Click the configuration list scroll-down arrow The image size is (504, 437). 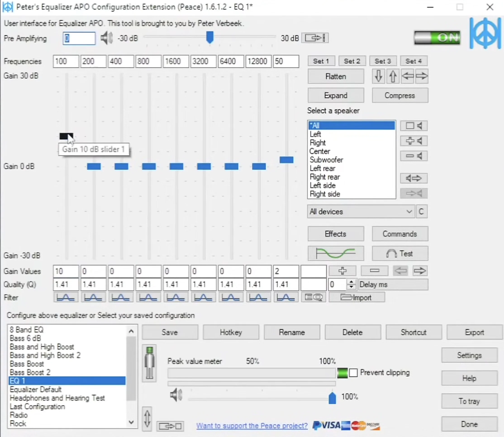(131, 422)
